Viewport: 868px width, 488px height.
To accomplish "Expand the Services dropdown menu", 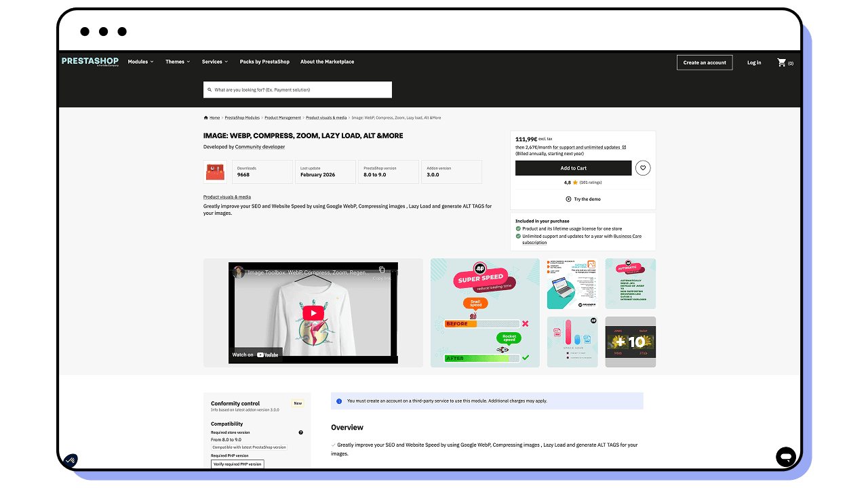I will [215, 62].
